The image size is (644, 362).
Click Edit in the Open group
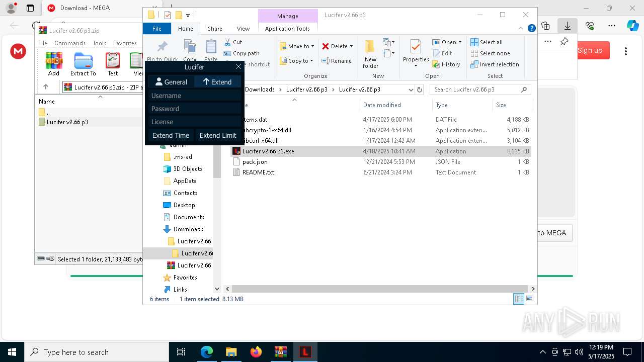click(442, 53)
